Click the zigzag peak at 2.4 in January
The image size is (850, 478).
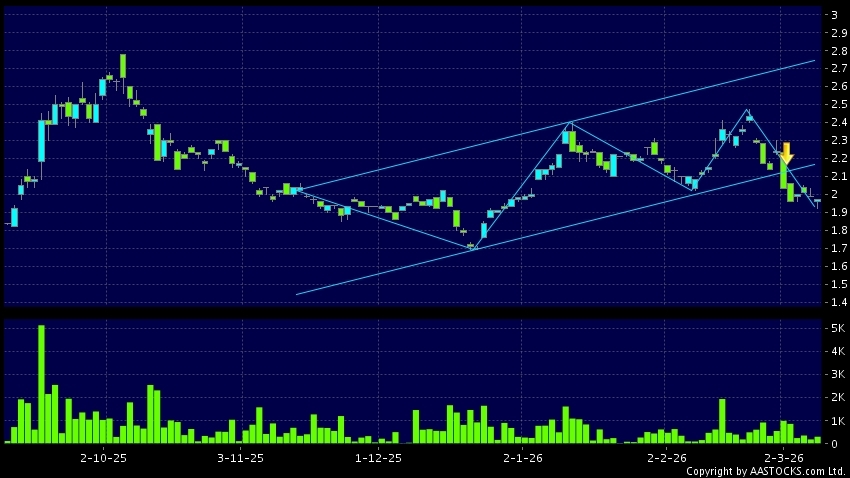570,122
